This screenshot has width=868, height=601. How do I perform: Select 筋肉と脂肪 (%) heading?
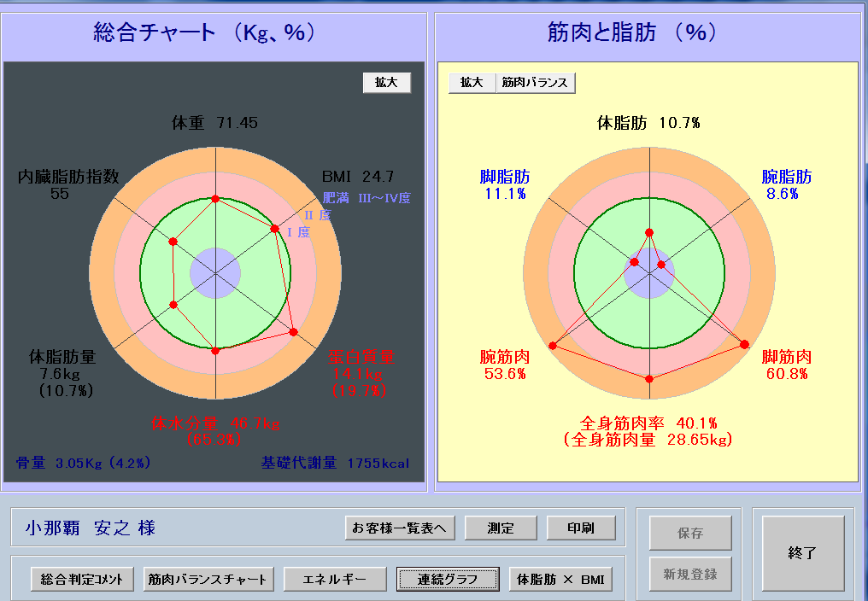point(632,32)
